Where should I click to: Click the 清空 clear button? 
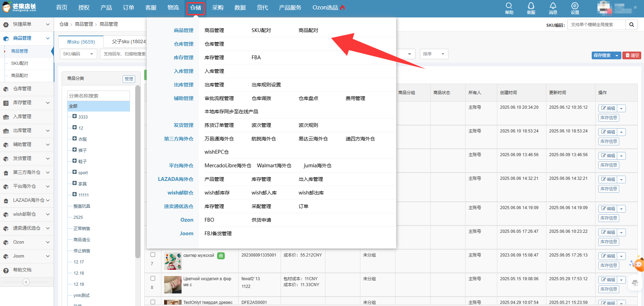(x=632, y=55)
